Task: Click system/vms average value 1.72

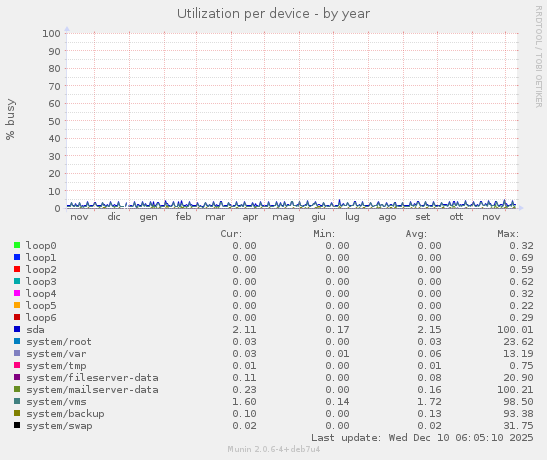Action: pos(429,402)
